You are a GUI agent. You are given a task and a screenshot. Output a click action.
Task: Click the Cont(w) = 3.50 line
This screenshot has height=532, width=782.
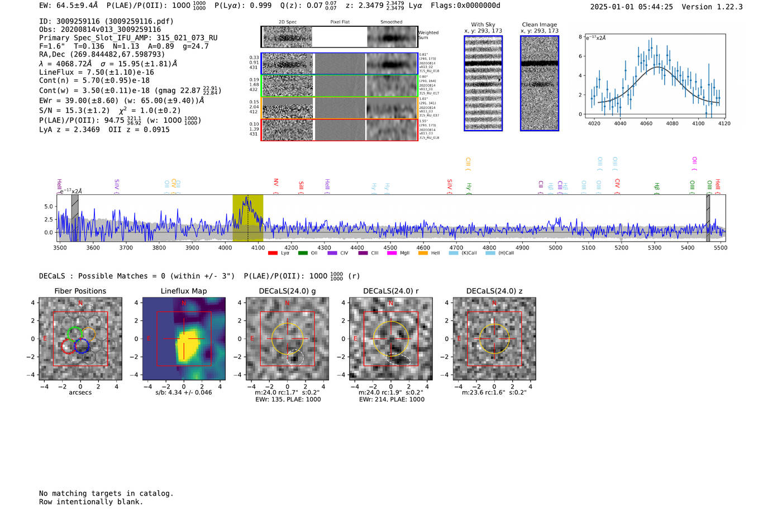[130, 90]
